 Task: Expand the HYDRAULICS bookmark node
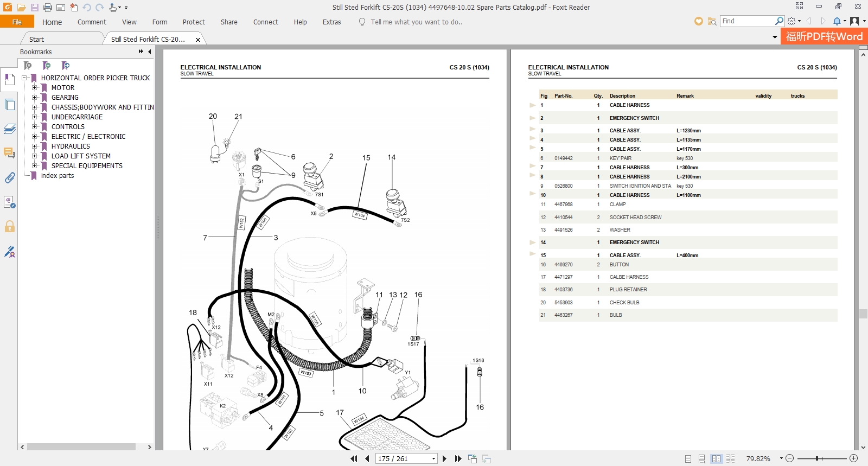pyautogui.click(x=35, y=146)
